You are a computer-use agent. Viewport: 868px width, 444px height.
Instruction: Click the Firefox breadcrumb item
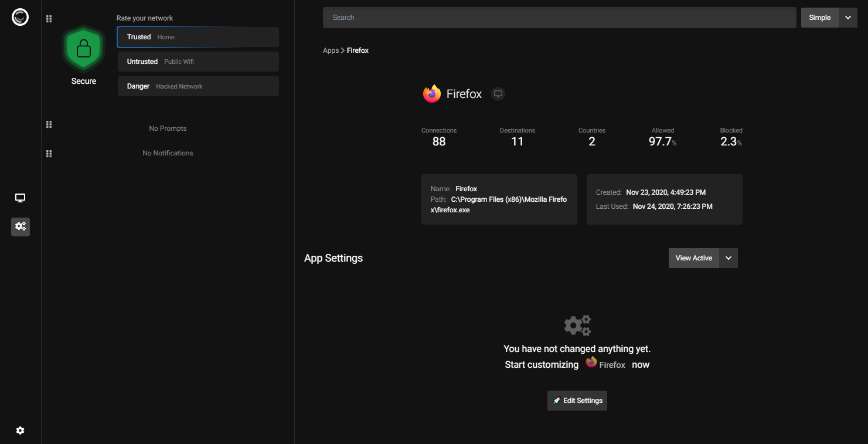(x=358, y=50)
